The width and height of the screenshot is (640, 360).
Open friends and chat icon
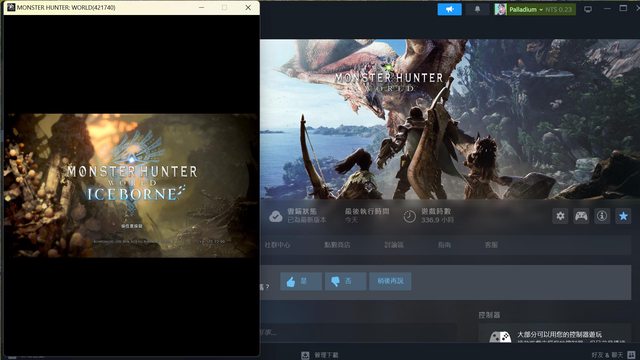(x=631, y=355)
